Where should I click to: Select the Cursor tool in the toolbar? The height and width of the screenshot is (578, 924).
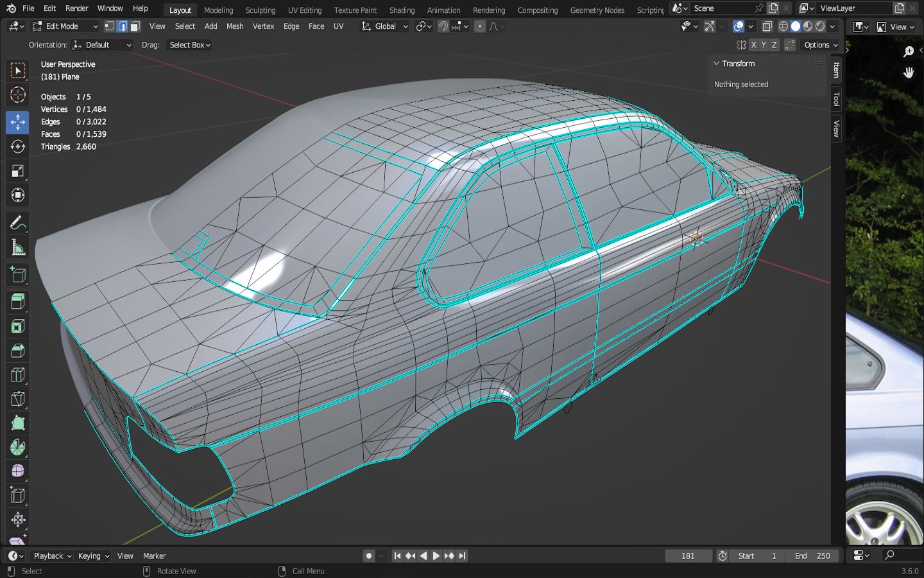17,95
